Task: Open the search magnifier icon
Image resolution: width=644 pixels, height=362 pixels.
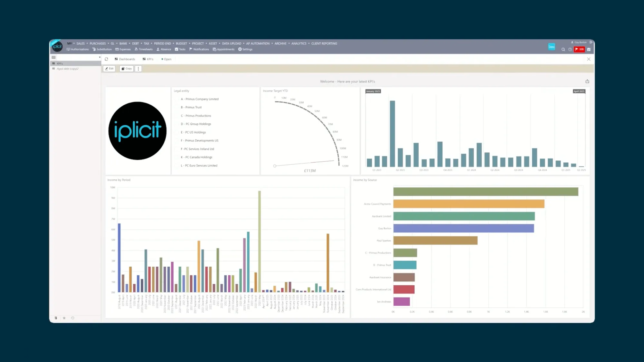Action: 563,50
